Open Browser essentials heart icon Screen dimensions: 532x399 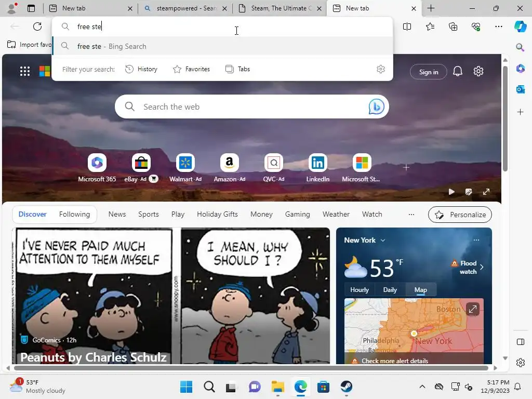tap(476, 26)
